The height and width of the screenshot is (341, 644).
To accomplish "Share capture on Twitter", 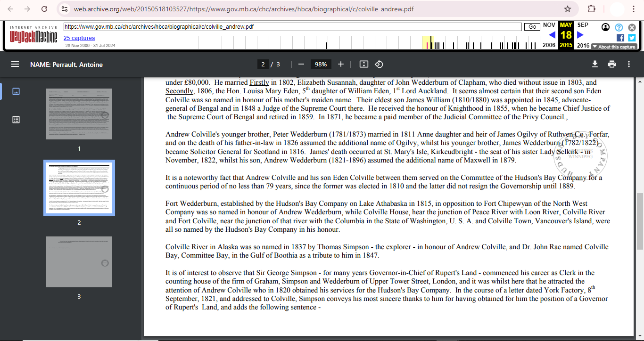I will [632, 38].
